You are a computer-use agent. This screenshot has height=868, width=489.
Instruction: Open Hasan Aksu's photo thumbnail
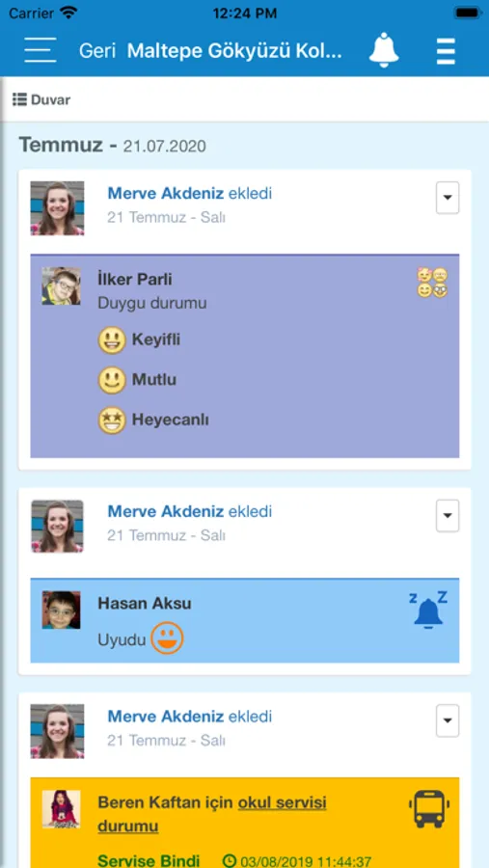coord(61,610)
